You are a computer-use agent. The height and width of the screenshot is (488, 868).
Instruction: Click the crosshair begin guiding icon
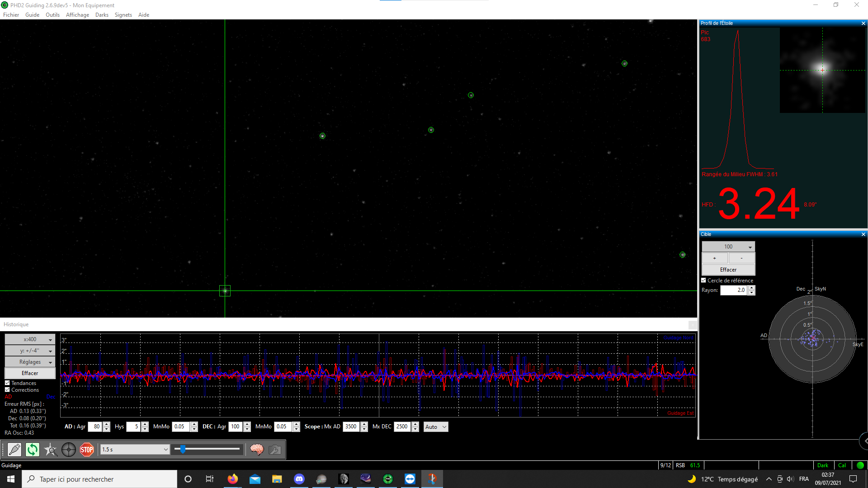point(69,450)
